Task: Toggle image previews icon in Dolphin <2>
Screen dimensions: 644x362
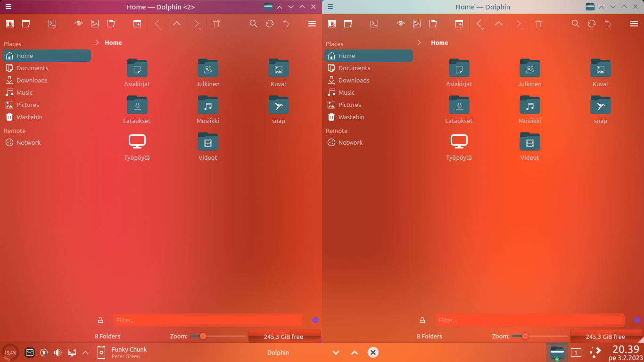Action: (x=95, y=24)
